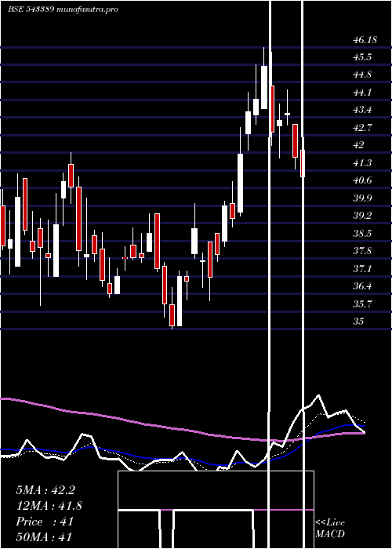
Task: Click the 40.6 price axis label
Action: [x=362, y=180]
